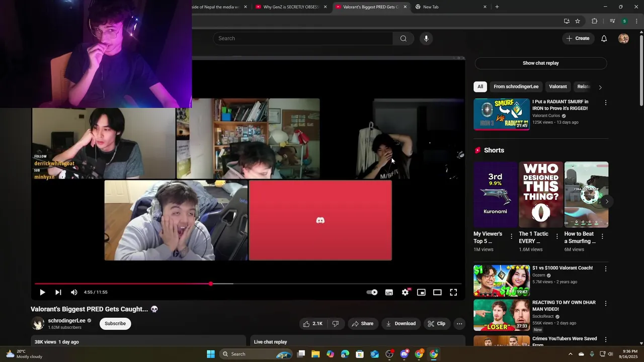Open 'REACTING TO MY OWN DHAR MAN VIDEO!'
The width and height of the screenshot is (644, 362).
[502, 315]
